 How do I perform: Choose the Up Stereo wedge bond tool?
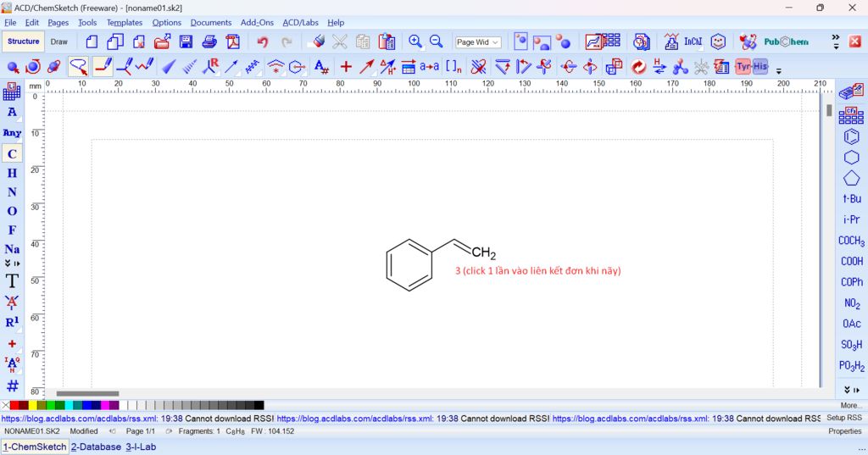[x=169, y=67]
